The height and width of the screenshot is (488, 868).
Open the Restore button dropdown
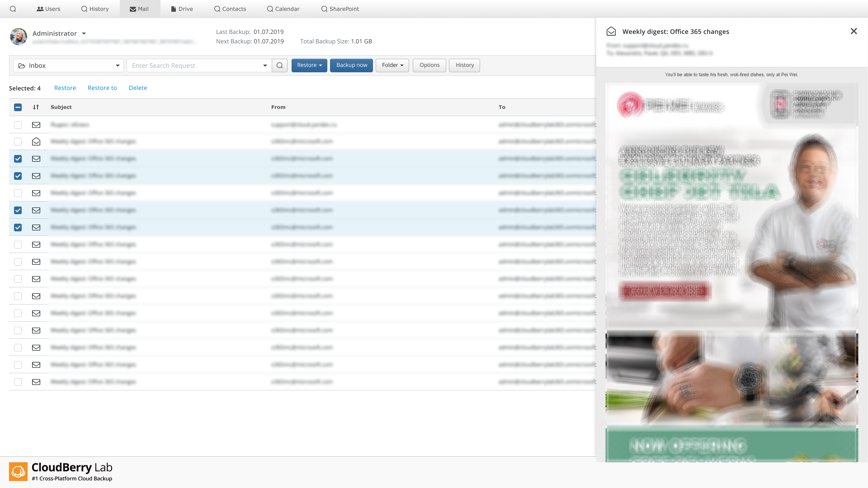click(309, 66)
